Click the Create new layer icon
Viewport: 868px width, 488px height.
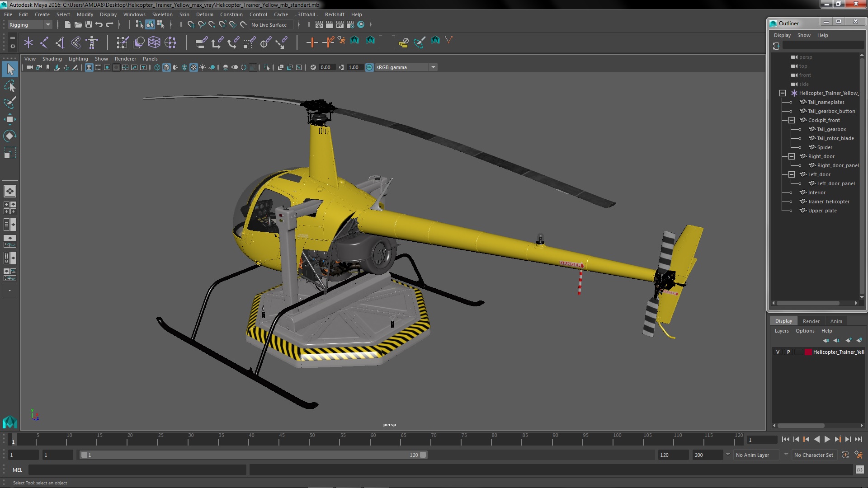(x=849, y=340)
